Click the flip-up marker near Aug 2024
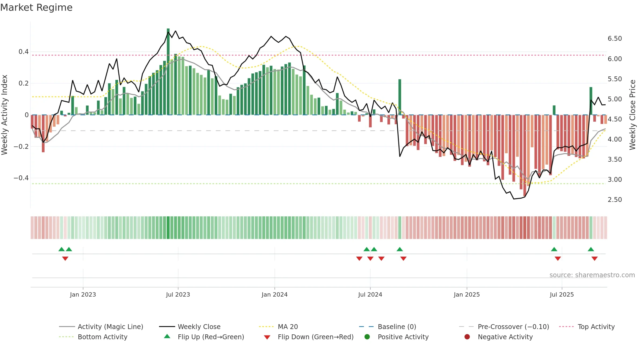The height and width of the screenshot is (362, 644). click(x=400, y=249)
